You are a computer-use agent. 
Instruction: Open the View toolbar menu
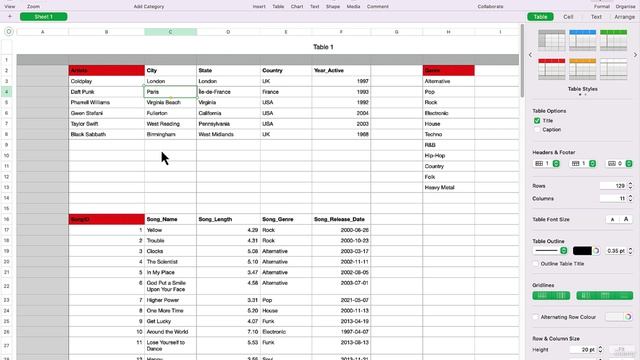click(10, 7)
